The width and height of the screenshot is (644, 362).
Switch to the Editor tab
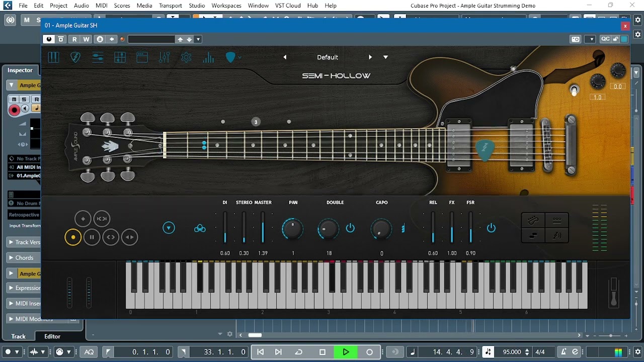pos(52,336)
